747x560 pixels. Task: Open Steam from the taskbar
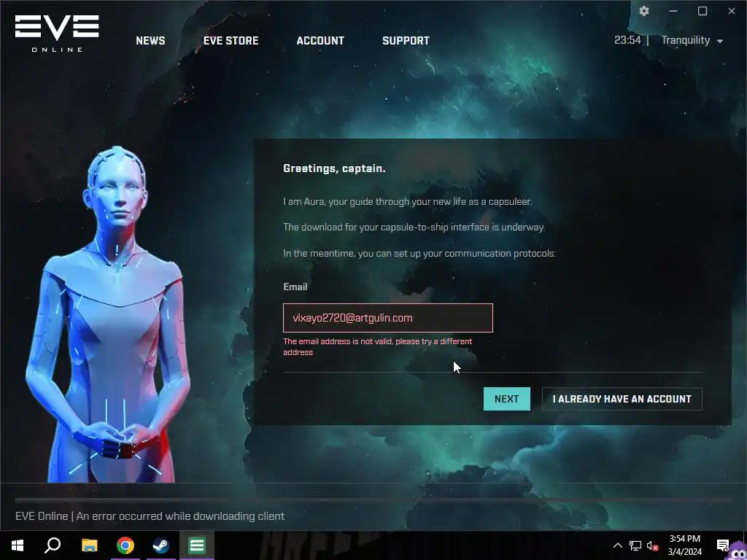pyautogui.click(x=161, y=545)
